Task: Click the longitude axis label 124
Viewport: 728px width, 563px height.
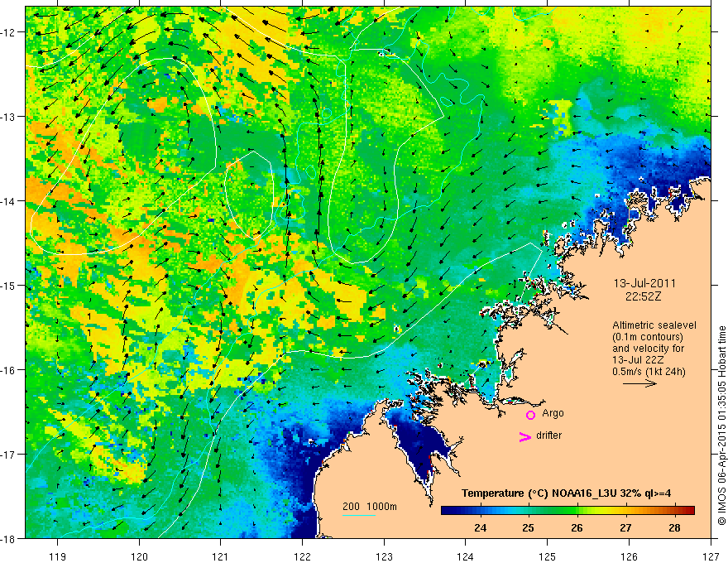Action: click(466, 556)
